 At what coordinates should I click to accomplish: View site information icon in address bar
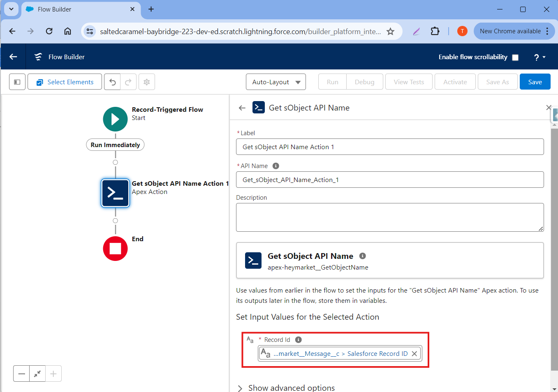pyautogui.click(x=90, y=31)
